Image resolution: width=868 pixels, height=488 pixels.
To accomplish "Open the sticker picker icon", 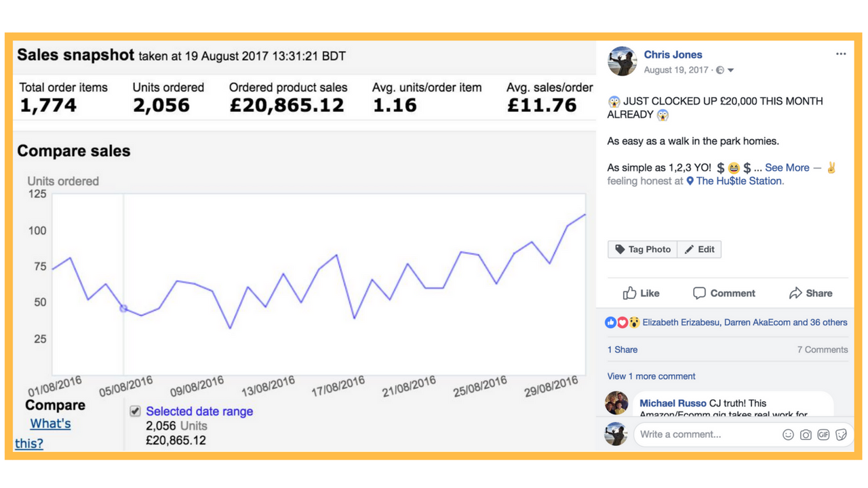I will (841, 434).
